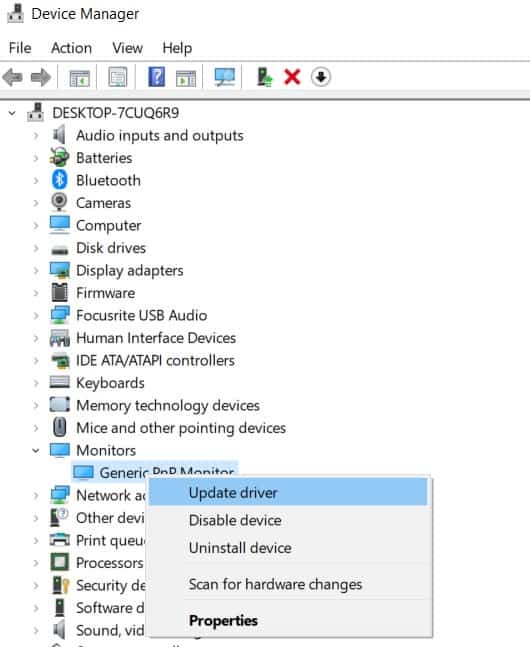This screenshot has height=647, width=530.
Task: Select Human Interface Devices label
Action: point(156,338)
